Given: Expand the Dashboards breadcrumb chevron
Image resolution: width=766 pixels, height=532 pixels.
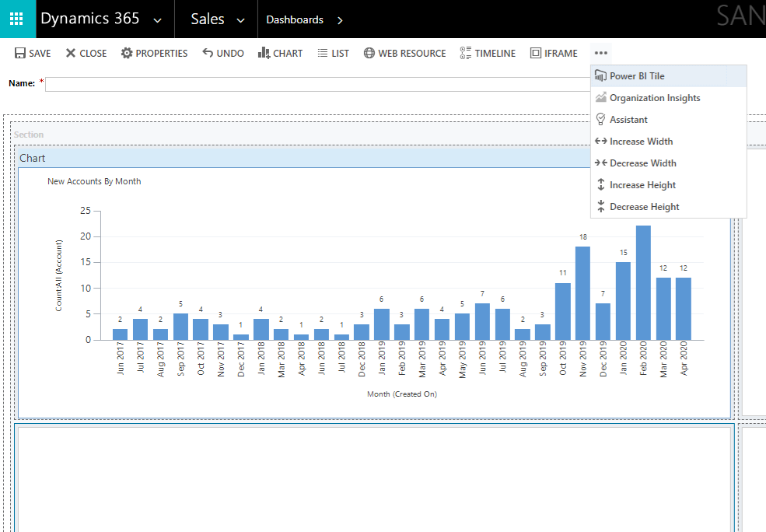Looking at the screenshot, I should [x=340, y=20].
